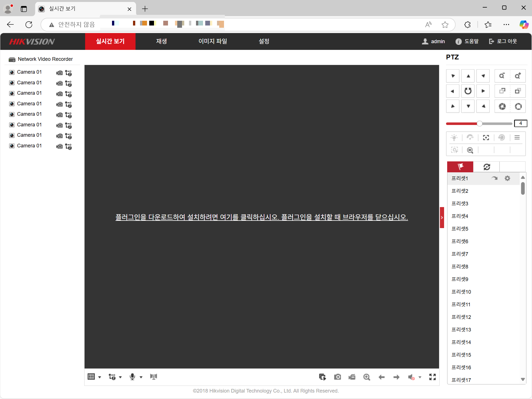Image resolution: width=532 pixels, height=399 pixels.
Task: Add page to favorites with star icon
Action: (x=445, y=25)
